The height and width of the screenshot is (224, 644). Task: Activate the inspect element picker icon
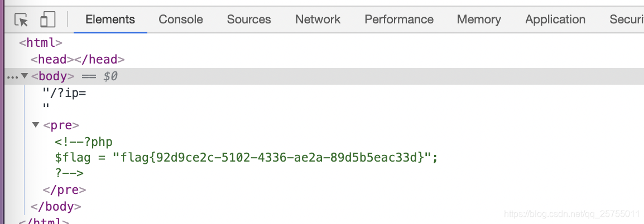21,20
